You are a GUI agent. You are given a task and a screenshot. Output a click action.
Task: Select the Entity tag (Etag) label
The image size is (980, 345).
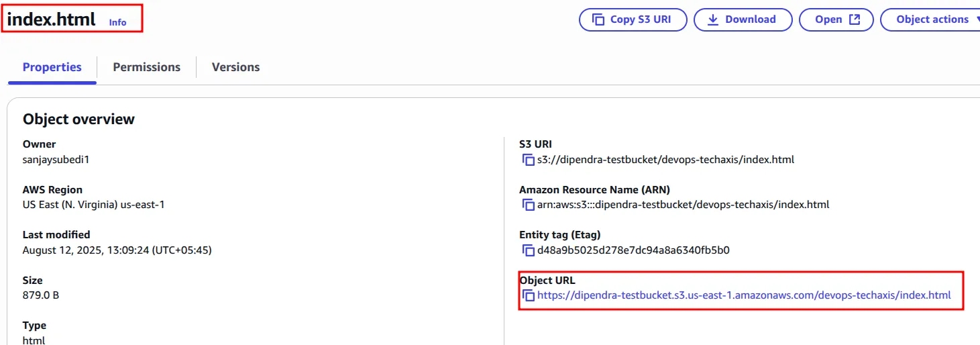pyautogui.click(x=559, y=235)
